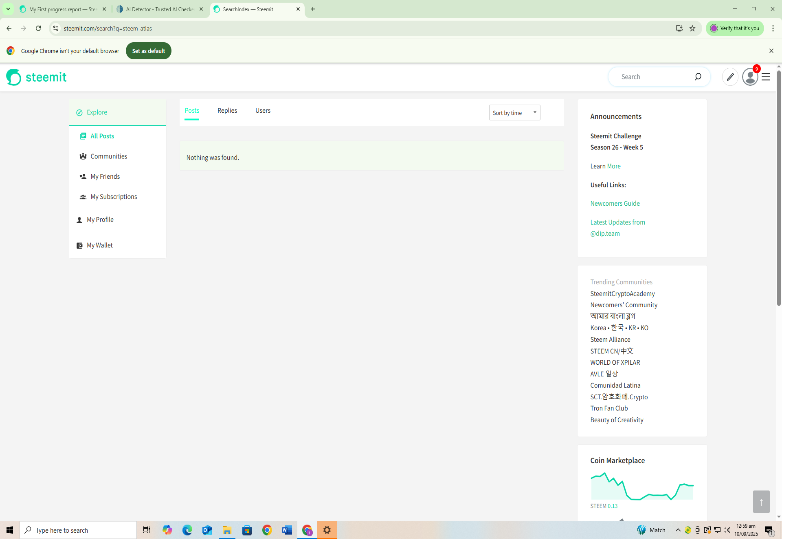Open the tab search dropdown arrow
Viewport: 794px width, 541px height.
pos(8,9)
